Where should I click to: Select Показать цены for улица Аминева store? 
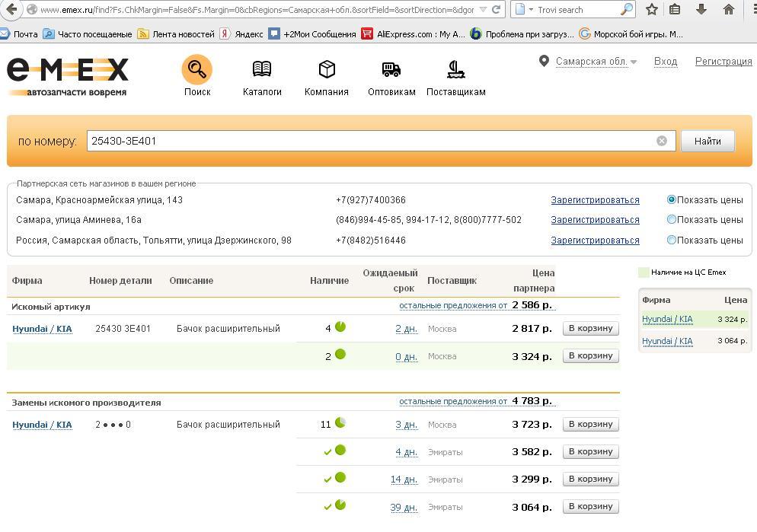[x=672, y=219]
